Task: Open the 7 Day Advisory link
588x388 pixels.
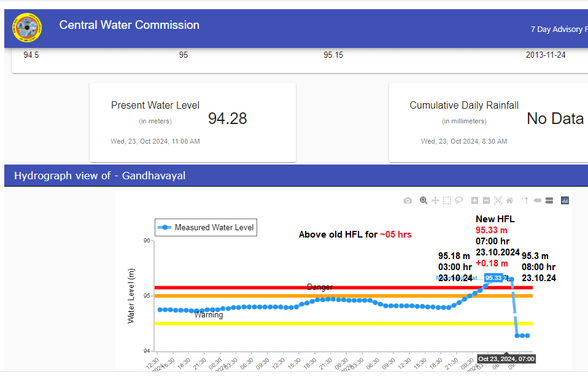Action: click(559, 29)
